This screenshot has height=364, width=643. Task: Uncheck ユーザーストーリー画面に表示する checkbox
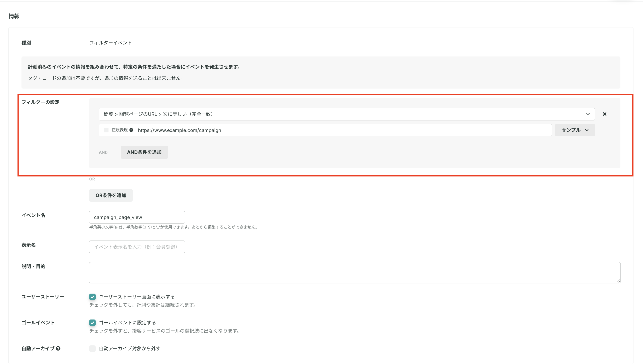point(92,297)
